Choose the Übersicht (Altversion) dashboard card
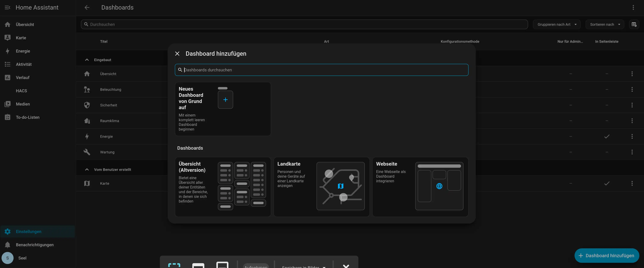This screenshot has width=644, height=268. pos(223,187)
